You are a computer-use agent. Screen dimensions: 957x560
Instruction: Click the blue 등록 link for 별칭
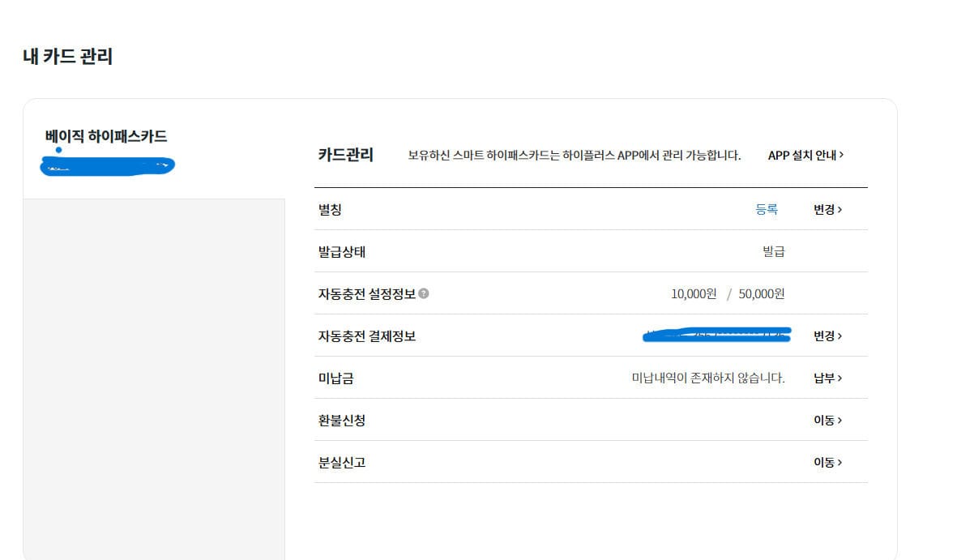(x=766, y=209)
